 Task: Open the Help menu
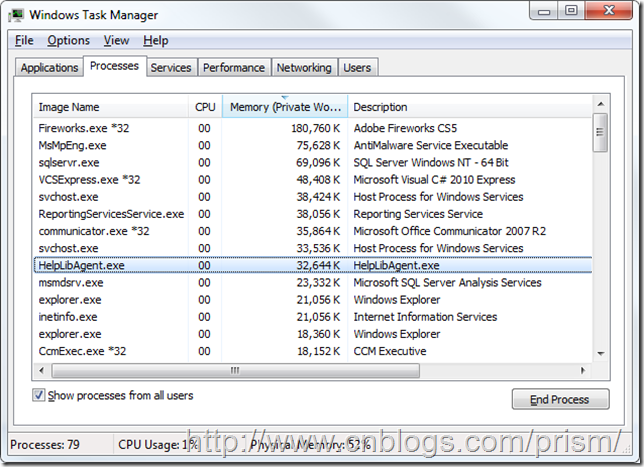click(156, 40)
